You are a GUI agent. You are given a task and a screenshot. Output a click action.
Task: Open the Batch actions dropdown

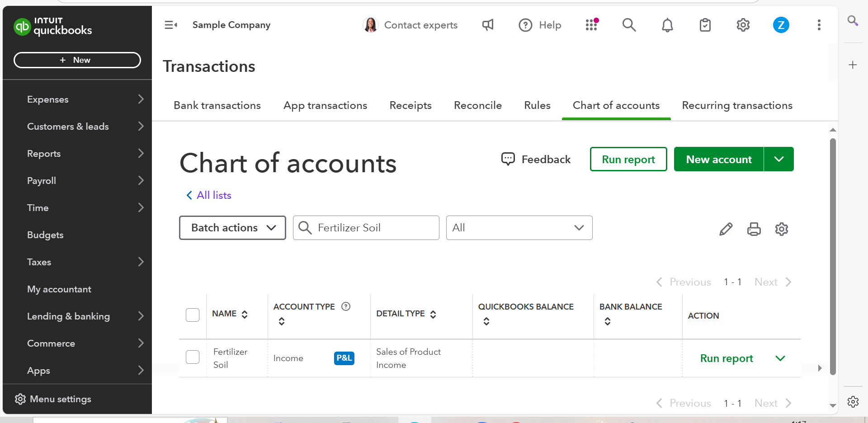[232, 228]
